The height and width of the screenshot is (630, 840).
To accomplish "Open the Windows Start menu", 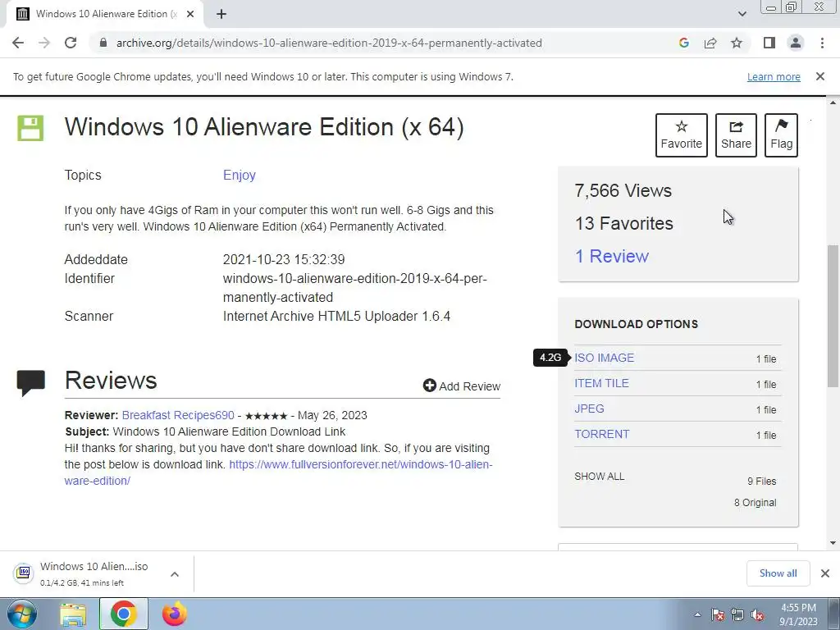I will pos(21,614).
